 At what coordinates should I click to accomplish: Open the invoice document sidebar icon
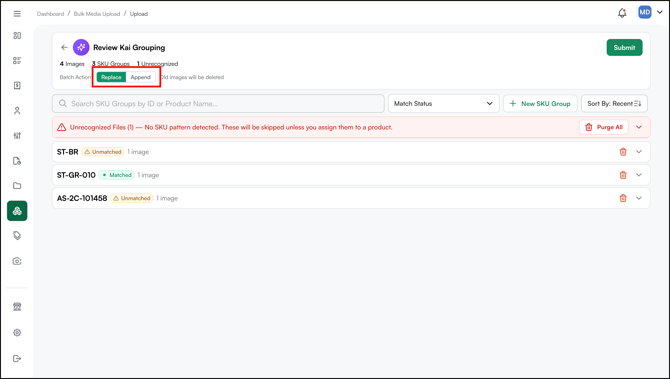pos(17,85)
